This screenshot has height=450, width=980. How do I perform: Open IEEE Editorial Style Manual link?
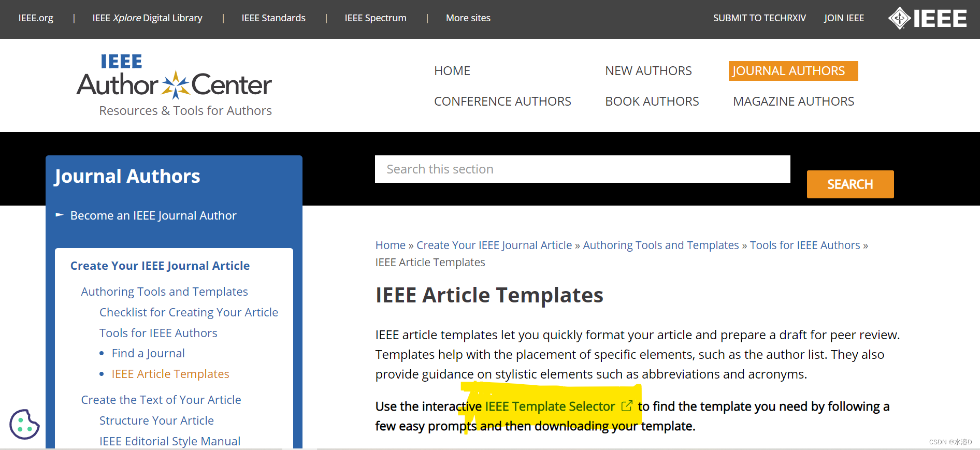(x=170, y=441)
